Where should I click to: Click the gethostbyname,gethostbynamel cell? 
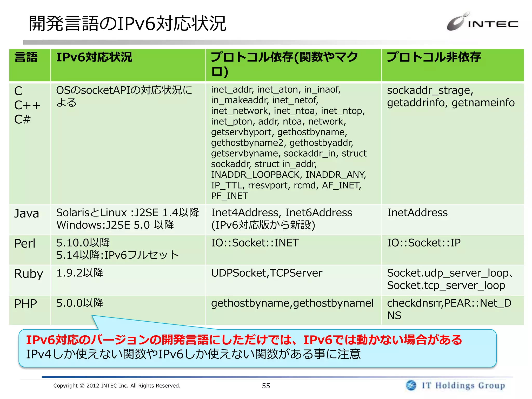tap(294, 310)
